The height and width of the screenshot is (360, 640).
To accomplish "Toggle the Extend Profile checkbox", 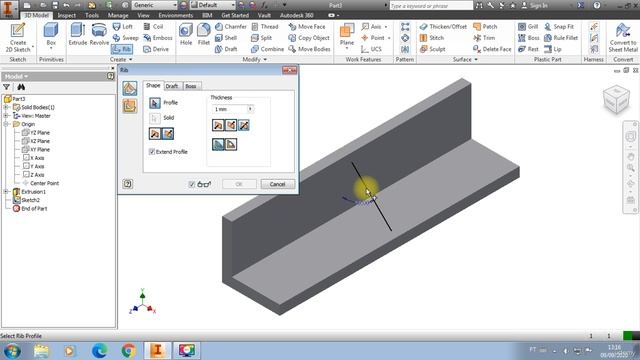I will pos(152,152).
